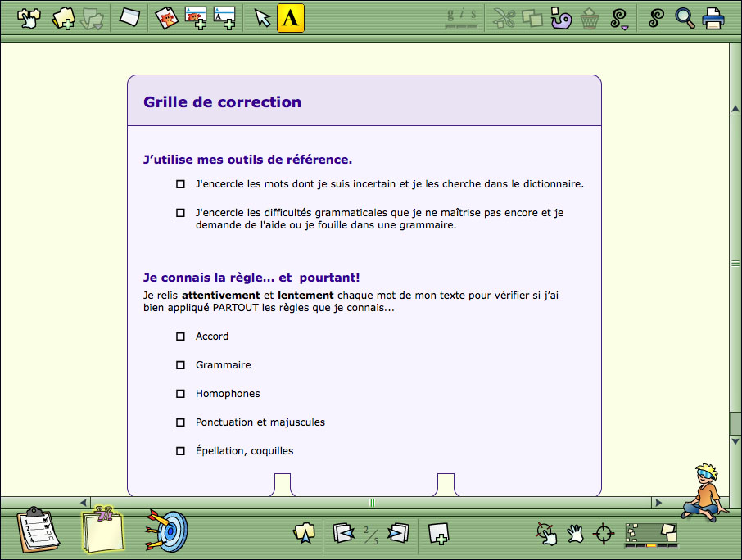742x560 pixels.
Task: Check the box for difficultés grammaticales item
Action: tap(180, 213)
